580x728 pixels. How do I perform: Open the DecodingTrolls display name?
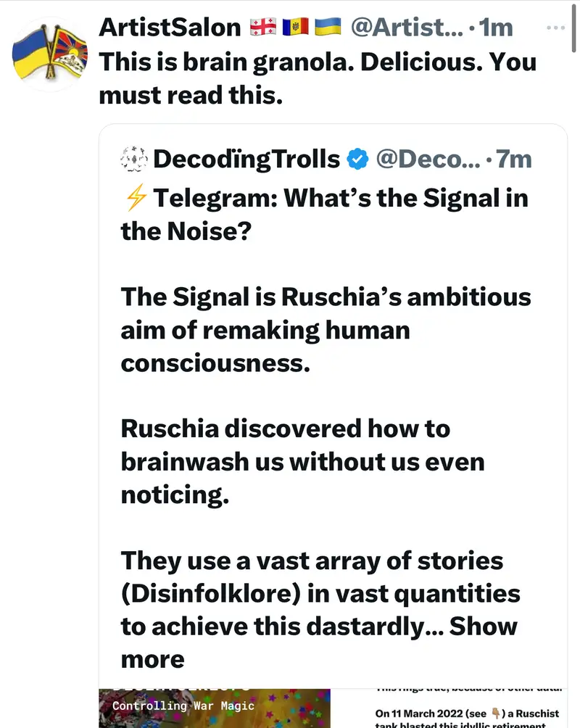coord(247,159)
